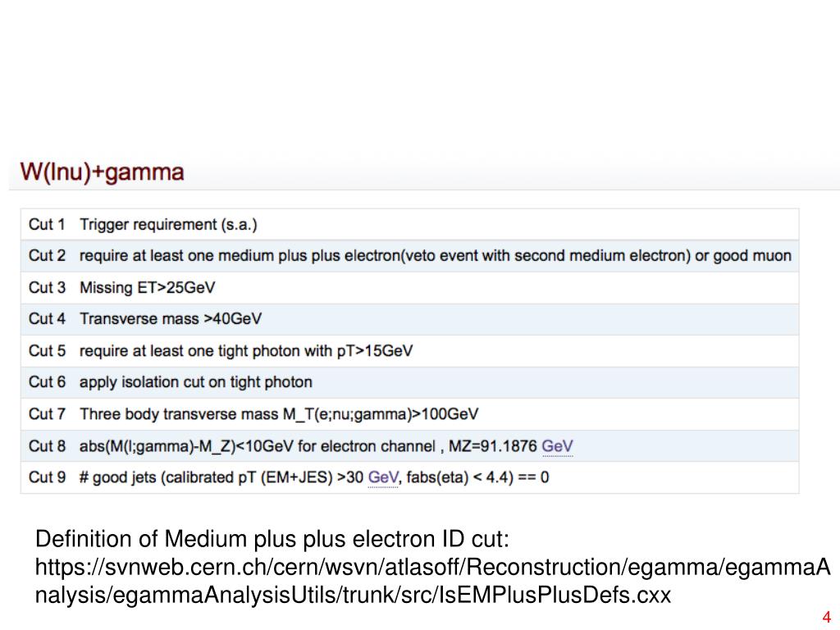Screen dimensions: 840x630
Task: Click the Cut 1 label cell
Action: (47, 225)
